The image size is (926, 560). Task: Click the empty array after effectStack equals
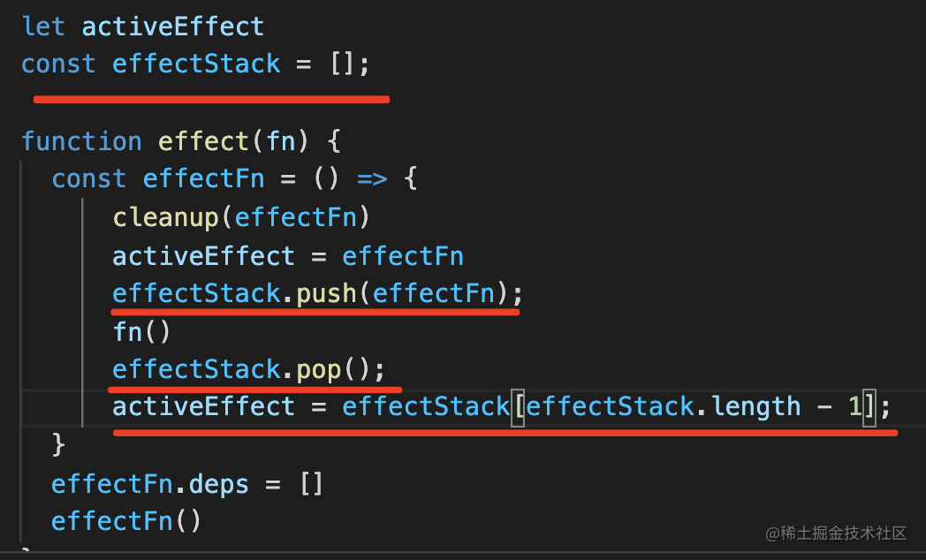(x=343, y=64)
